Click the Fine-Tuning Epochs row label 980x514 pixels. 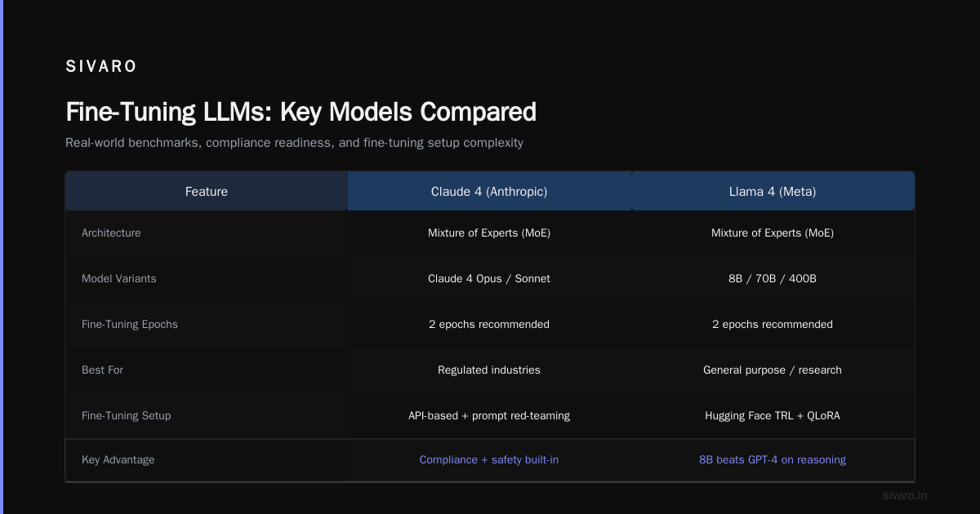pyautogui.click(x=130, y=325)
